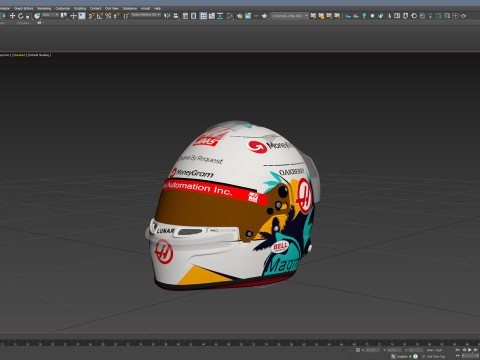Viewport: 480px width, 360px height.
Task: Open the Create Selection Set dropdown
Action: tap(146, 15)
